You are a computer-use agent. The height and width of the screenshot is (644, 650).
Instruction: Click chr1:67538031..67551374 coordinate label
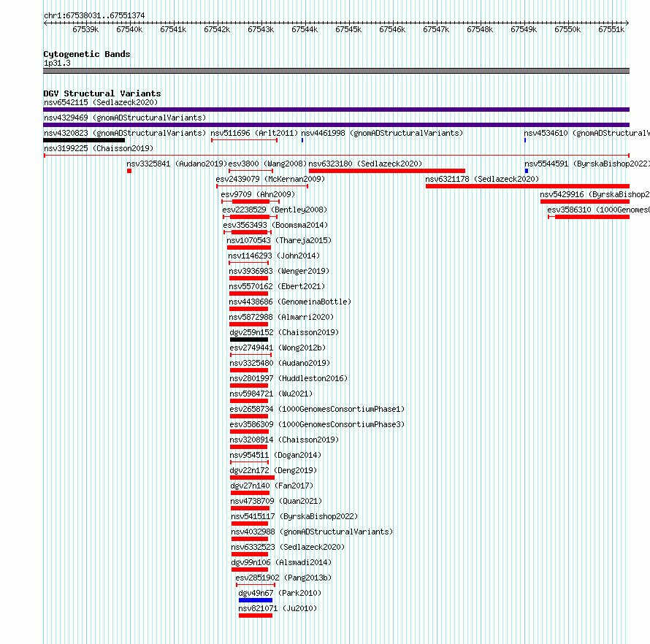[x=94, y=15]
